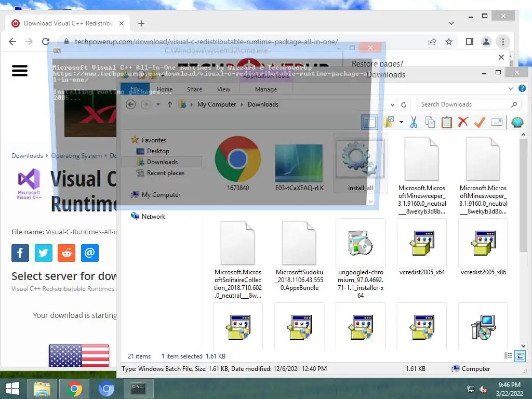Click the Explorer scroll down arrow

523,345
